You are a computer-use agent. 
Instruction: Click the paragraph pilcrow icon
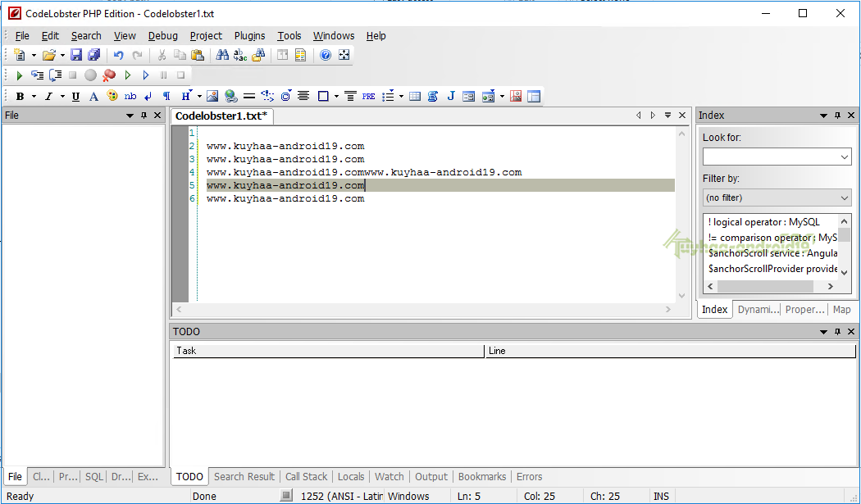(x=166, y=97)
